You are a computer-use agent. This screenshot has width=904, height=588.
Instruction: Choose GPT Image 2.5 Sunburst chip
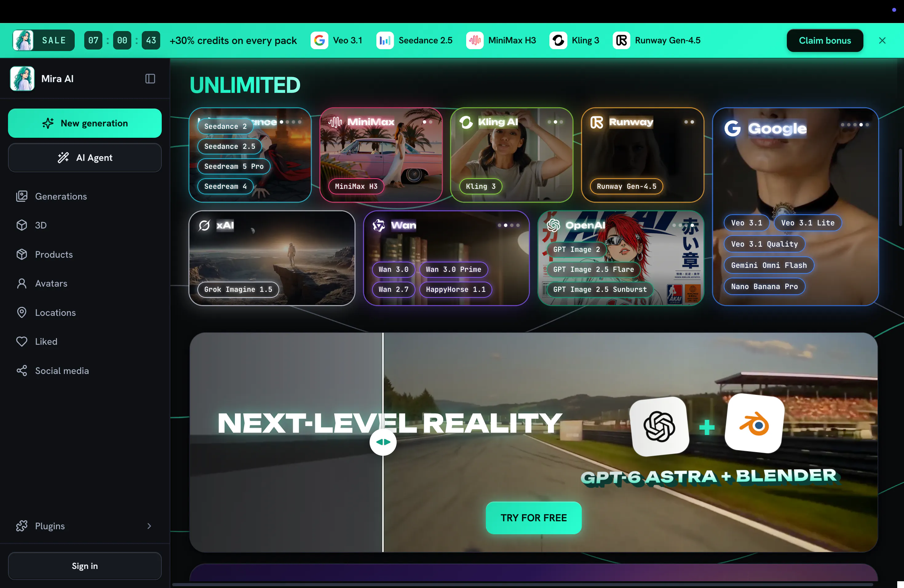coord(600,289)
